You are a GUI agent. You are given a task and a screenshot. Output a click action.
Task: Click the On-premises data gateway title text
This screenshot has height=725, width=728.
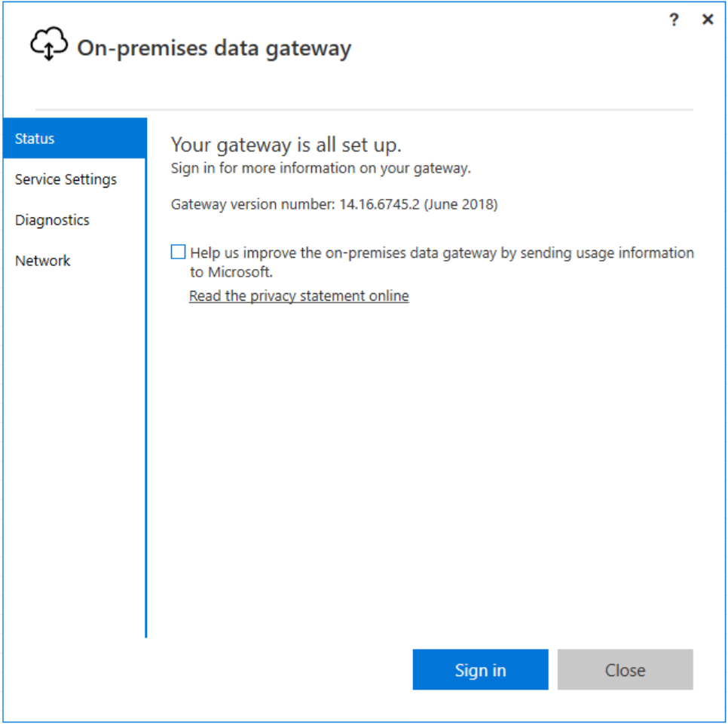tap(214, 48)
